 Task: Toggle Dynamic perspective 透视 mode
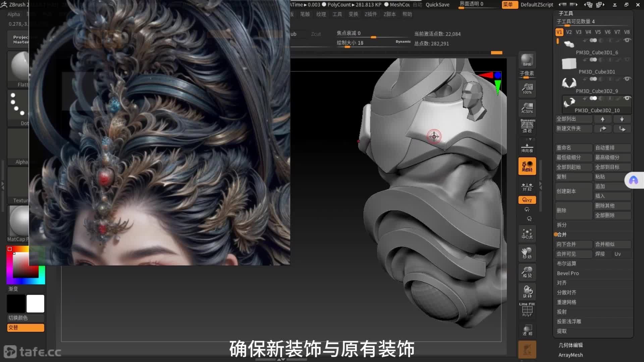(x=527, y=126)
